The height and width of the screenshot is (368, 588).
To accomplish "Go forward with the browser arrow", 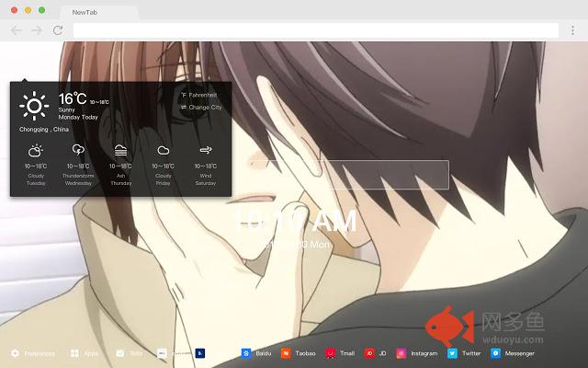I will (x=37, y=30).
